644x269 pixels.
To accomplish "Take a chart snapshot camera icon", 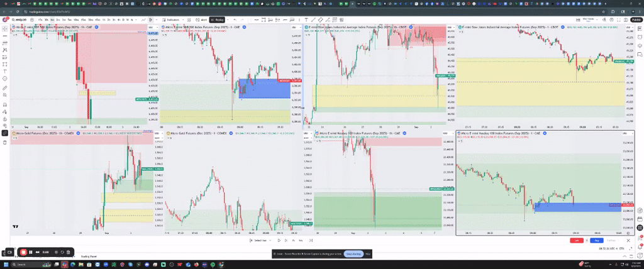I will (626, 19).
